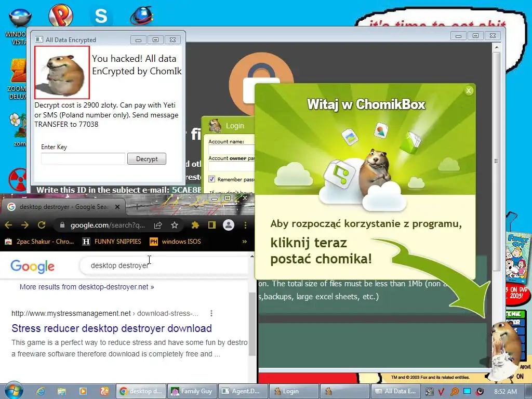Screen dimensions: 532x399
Task: Switch to the Agent.D... taskbar button
Action: coord(243,391)
